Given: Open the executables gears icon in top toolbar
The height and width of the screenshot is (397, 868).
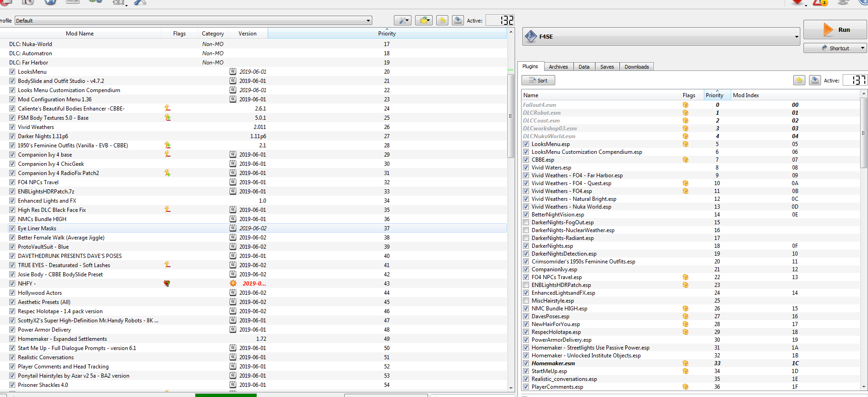Looking at the screenshot, I should coord(95,2).
